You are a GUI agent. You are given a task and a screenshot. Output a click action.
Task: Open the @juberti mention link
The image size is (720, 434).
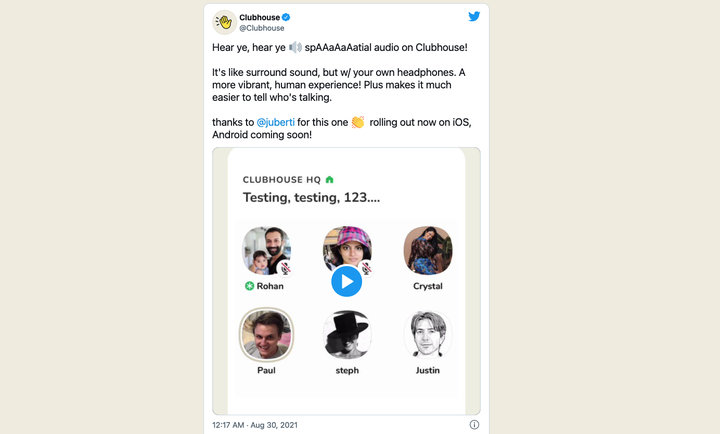(x=275, y=123)
